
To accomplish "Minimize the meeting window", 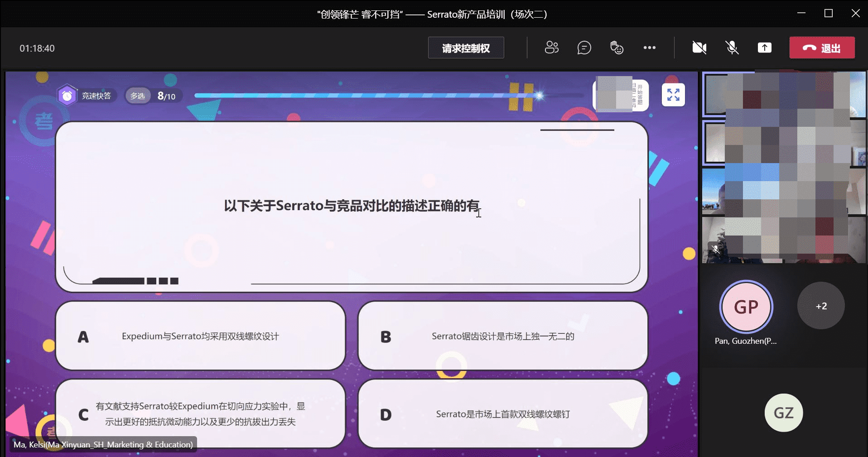I will pyautogui.click(x=801, y=13).
